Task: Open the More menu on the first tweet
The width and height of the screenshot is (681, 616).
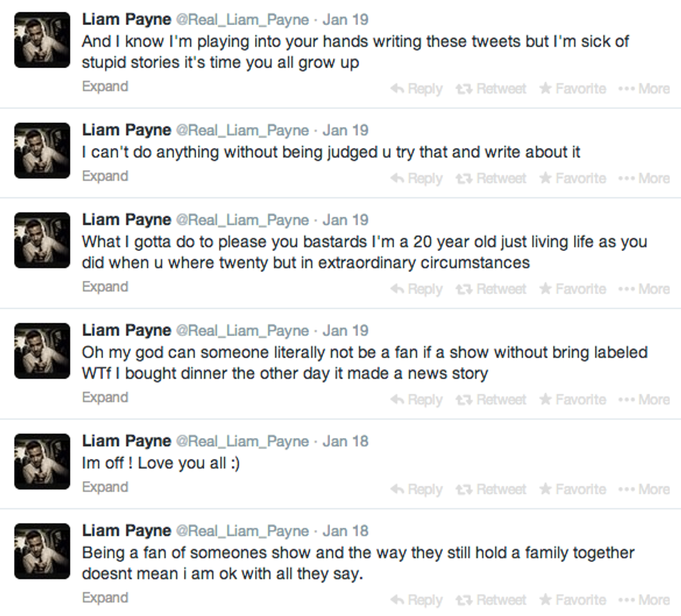Action: tap(645, 88)
